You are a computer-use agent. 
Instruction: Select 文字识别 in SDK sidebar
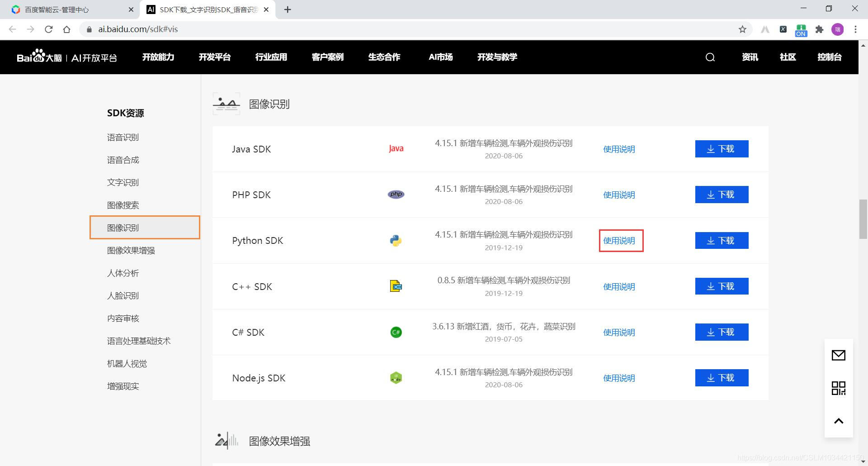click(123, 182)
